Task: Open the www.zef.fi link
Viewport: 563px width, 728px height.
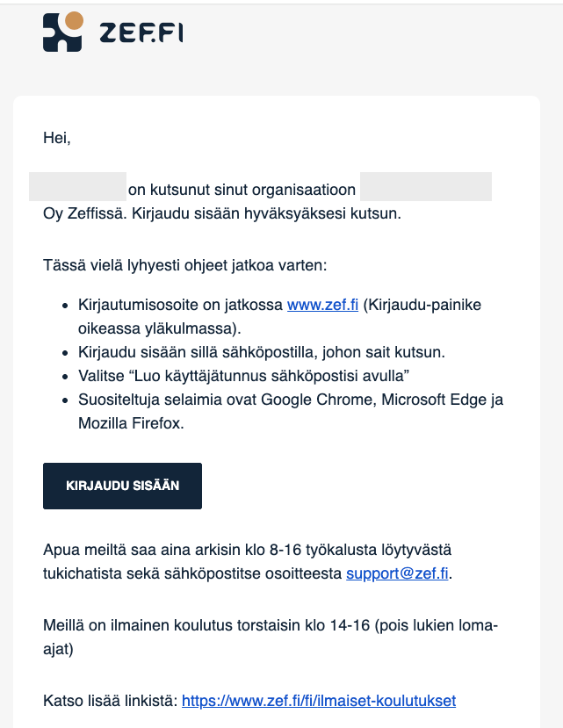Action: 322,305
